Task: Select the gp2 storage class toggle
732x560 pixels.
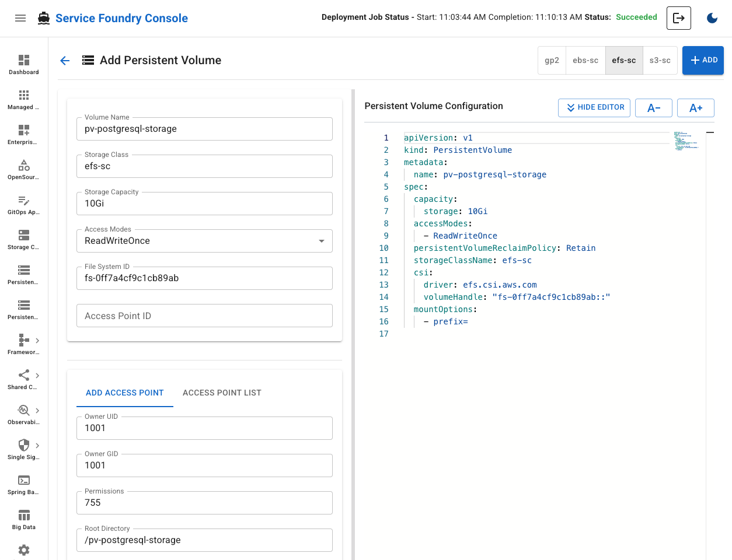Action: (x=552, y=61)
